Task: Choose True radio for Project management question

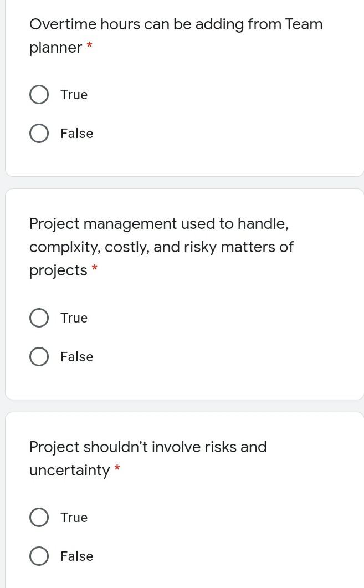Action: [x=39, y=318]
